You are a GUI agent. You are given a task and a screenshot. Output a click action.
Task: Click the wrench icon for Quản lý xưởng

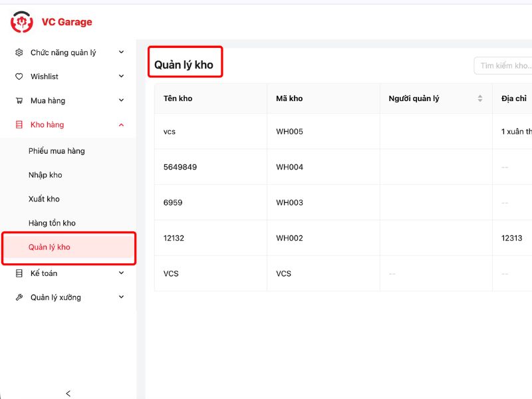pyautogui.click(x=19, y=297)
